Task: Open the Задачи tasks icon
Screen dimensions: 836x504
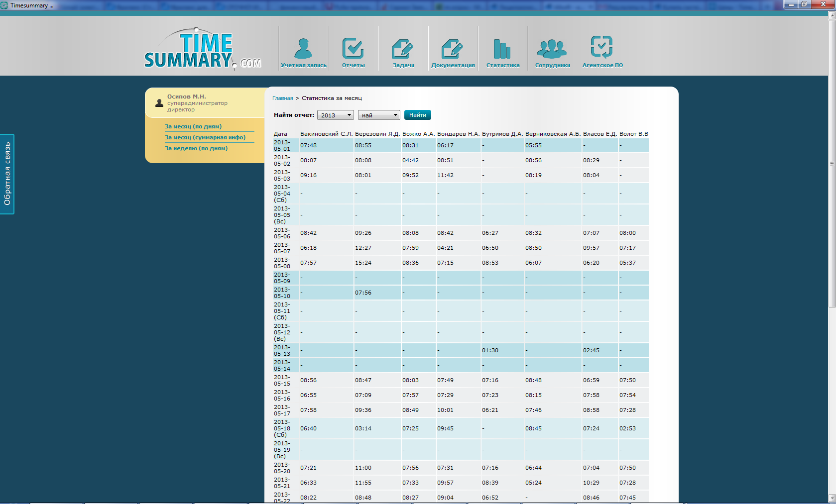Action: [x=403, y=49]
